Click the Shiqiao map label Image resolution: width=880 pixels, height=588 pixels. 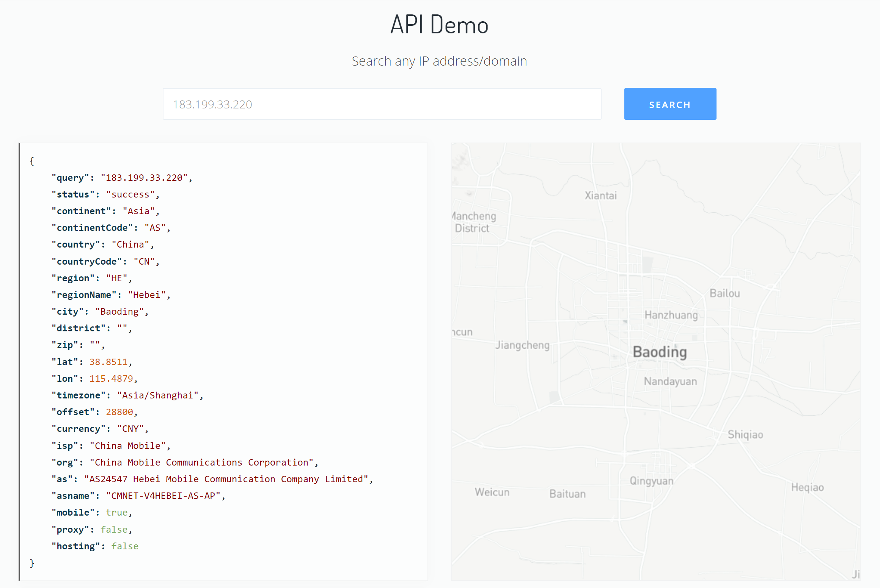pos(745,435)
